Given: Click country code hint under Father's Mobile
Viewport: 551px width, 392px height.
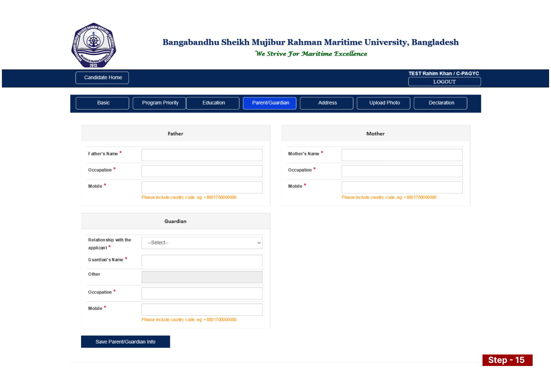Looking at the screenshot, I should click(x=189, y=198).
